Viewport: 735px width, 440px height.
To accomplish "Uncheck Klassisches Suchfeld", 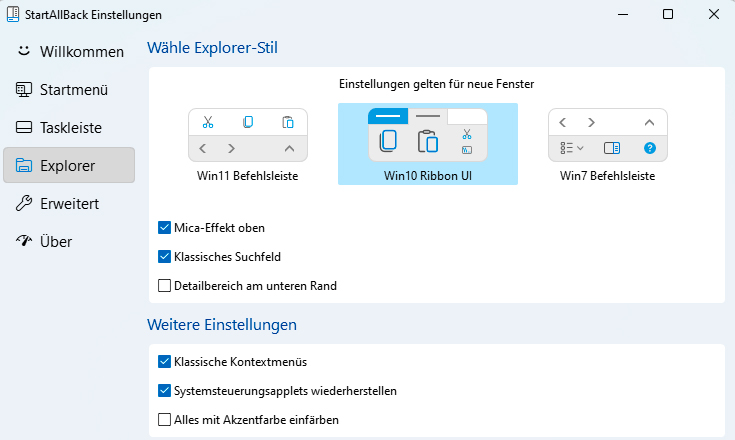I will click(x=164, y=257).
